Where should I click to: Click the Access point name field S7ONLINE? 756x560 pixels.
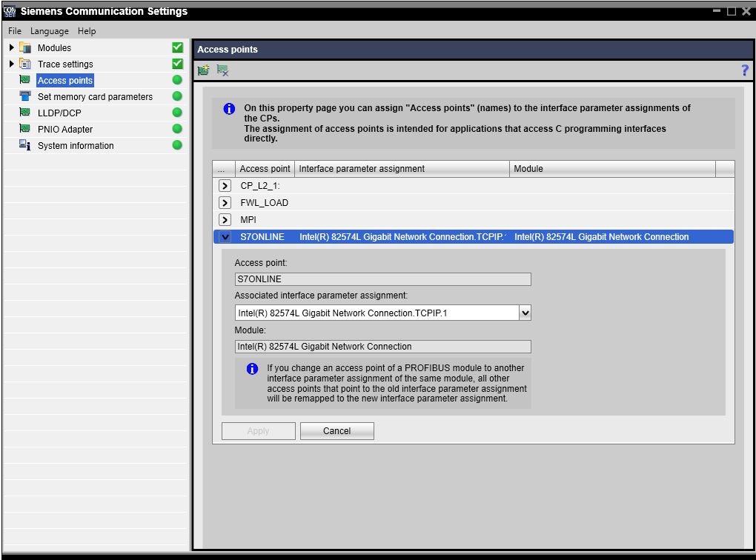tap(383, 279)
